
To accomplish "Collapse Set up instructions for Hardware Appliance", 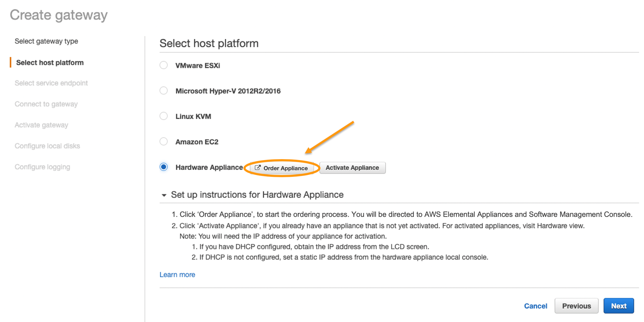I will [x=164, y=195].
